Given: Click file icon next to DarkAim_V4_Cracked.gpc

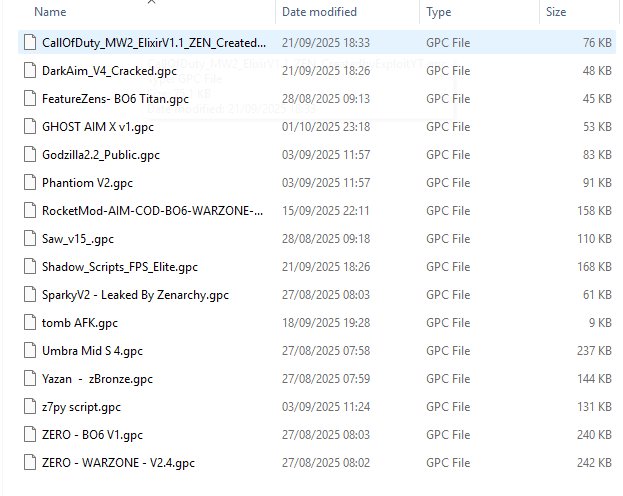Looking at the screenshot, I should click(30, 70).
